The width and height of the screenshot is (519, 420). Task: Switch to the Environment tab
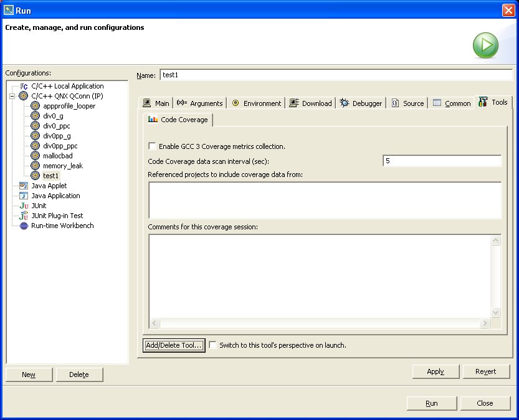pyautogui.click(x=256, y=103)
